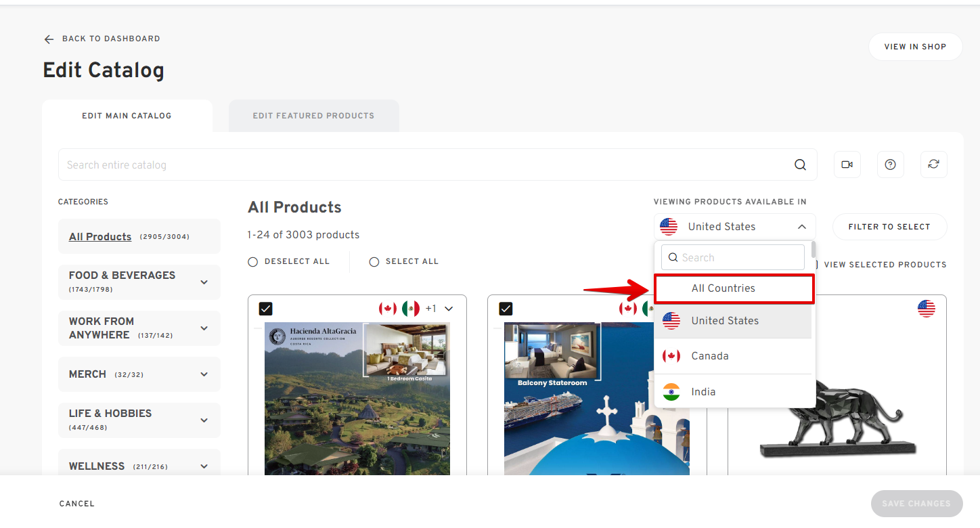Open the video tutorial camera icon
Image resolution: width=980 pixels, height=528 pixels.
847,164
